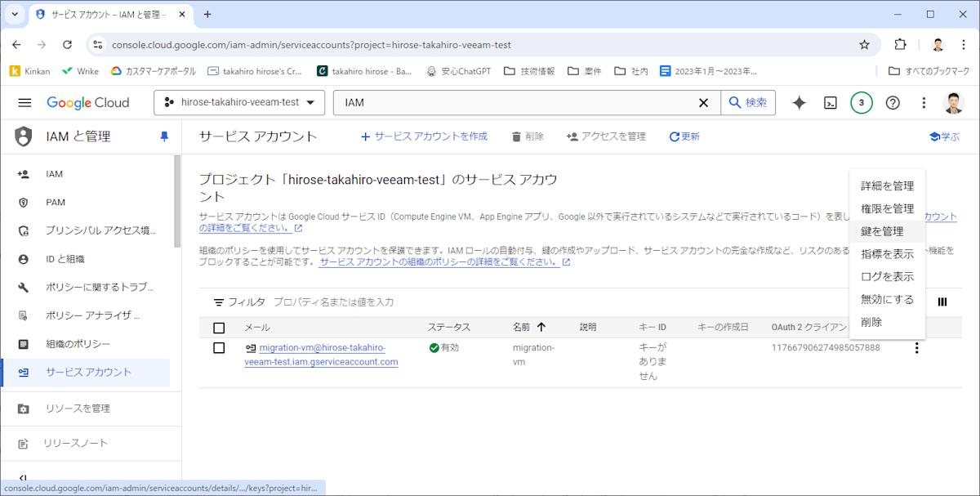Open Chrome profile avatar in toolbar
This screenshot has width=980, height=496.
938,45
